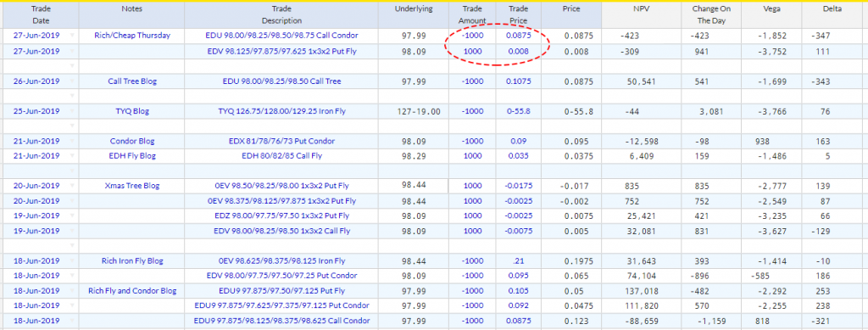Click the Trade Amount column header
Image resolution: width=868 pixels, height=330 pixels.
[472, 15]
